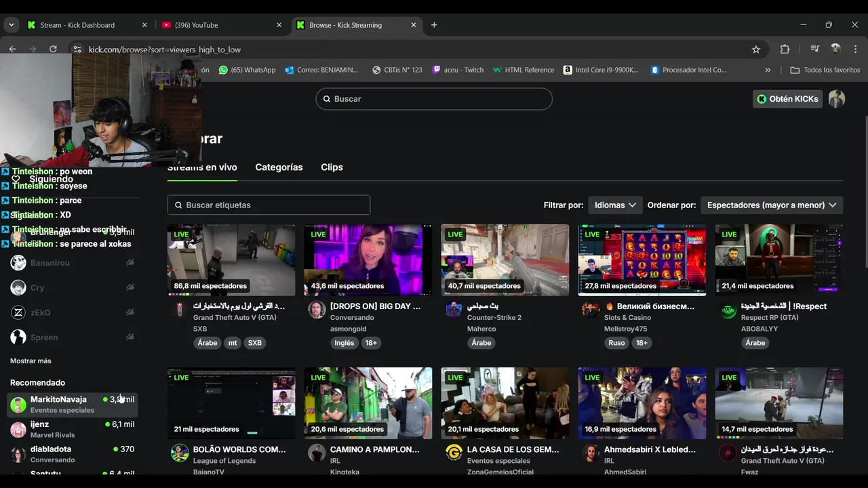The image size is (868, 488).
Task: Open the Espectadores (mayor a menor) sort dropdown
Action: coord(772,205)
